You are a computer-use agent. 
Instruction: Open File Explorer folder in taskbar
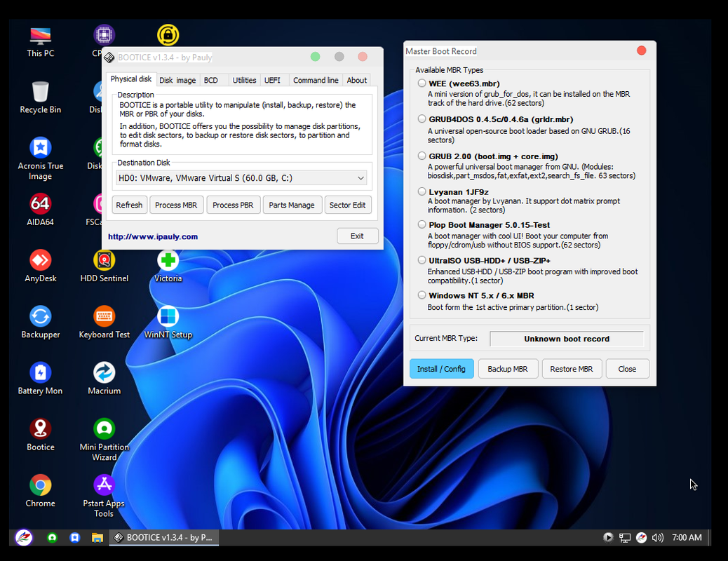coord(97,537)
